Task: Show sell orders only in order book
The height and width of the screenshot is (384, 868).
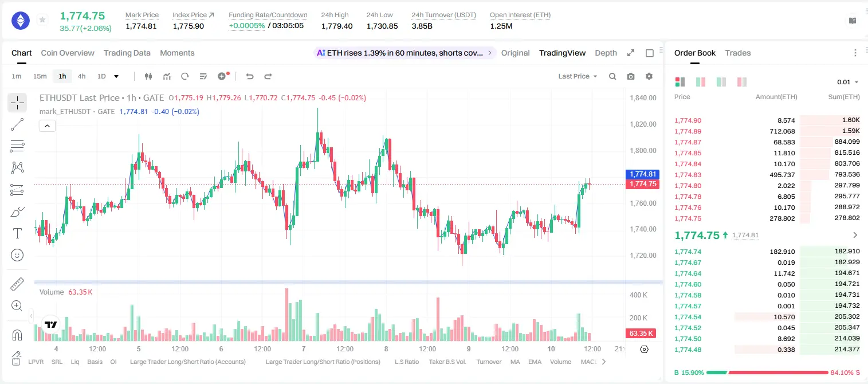Action: [742, 82]
